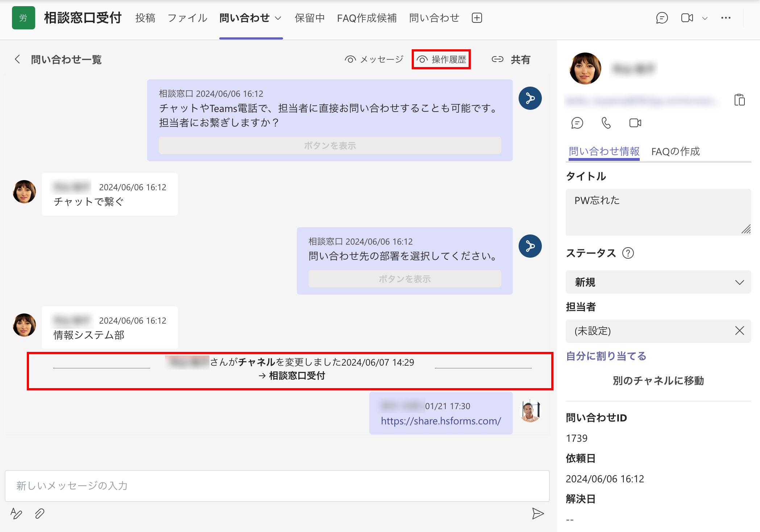Focus the new message input field
This screenshot has width=760, height=532.
click(x=277, y=486)
